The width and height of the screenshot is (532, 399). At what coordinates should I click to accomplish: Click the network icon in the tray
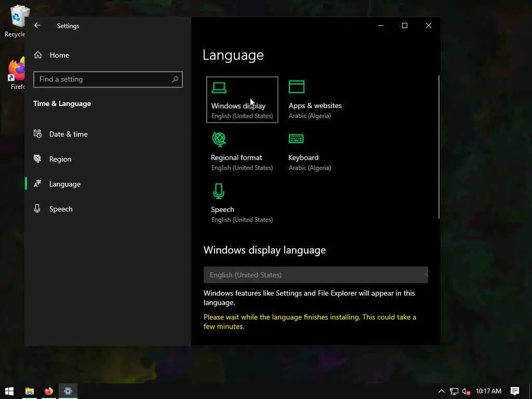pyautogui.click(x=454, y=391)
